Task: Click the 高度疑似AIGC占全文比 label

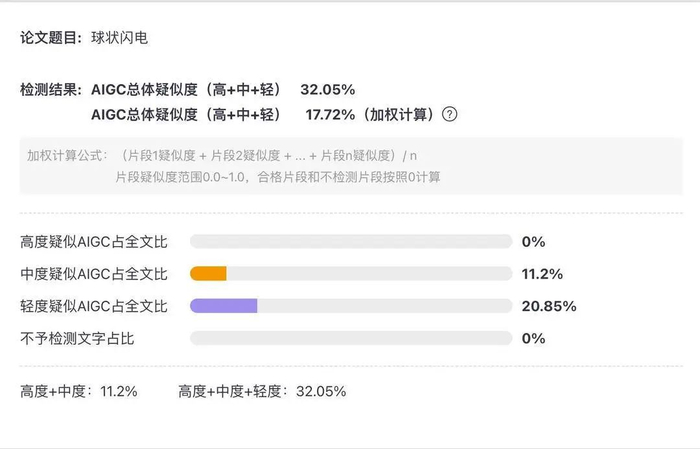Action: 94,242
